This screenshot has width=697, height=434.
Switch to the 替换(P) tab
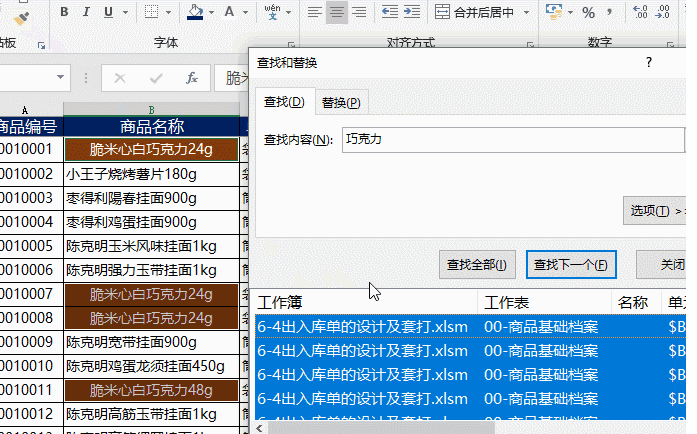click(340, 102)
